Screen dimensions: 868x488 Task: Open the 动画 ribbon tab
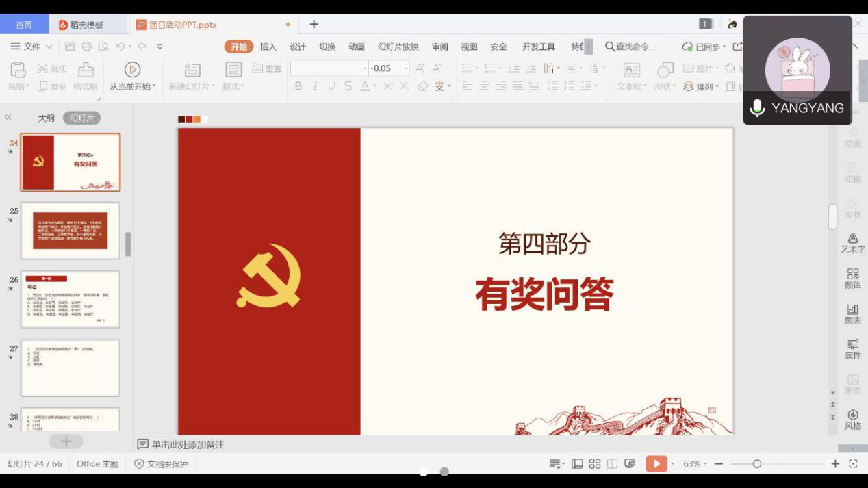tap(357, 47)
